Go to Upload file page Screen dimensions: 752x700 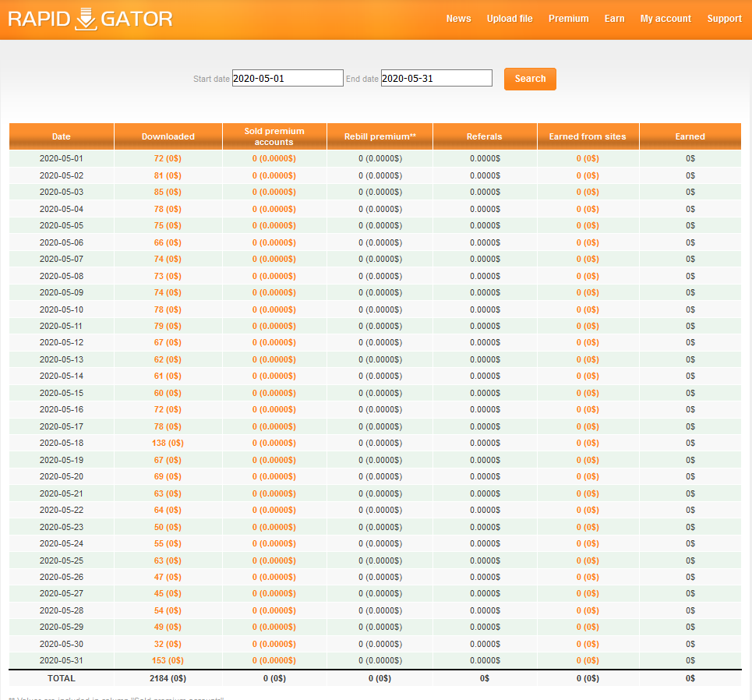510,19
